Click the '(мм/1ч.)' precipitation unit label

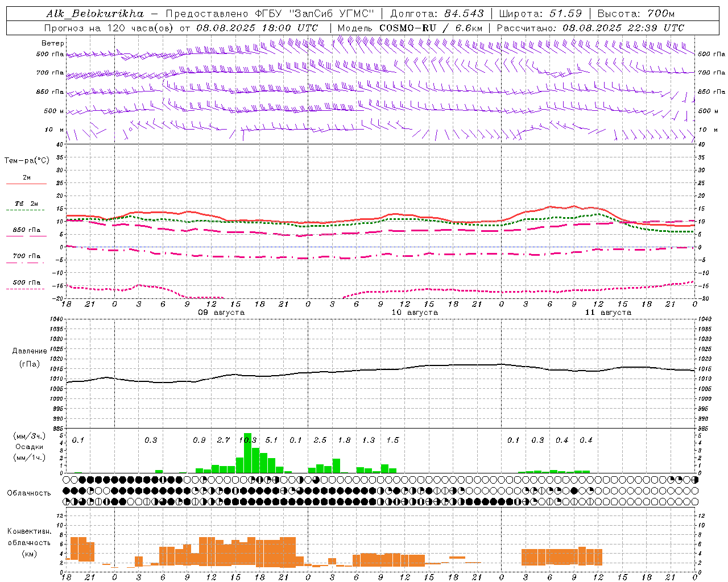[29, 458]
